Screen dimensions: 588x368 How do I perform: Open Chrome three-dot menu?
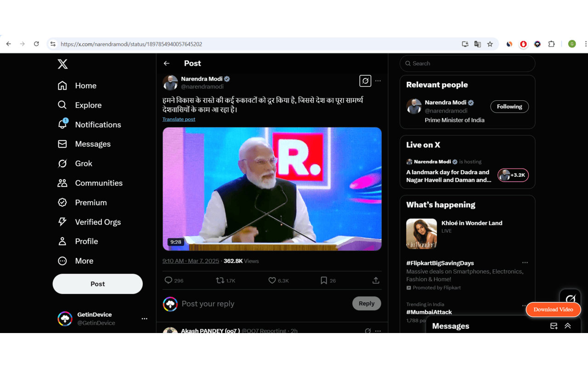point(585,44)
